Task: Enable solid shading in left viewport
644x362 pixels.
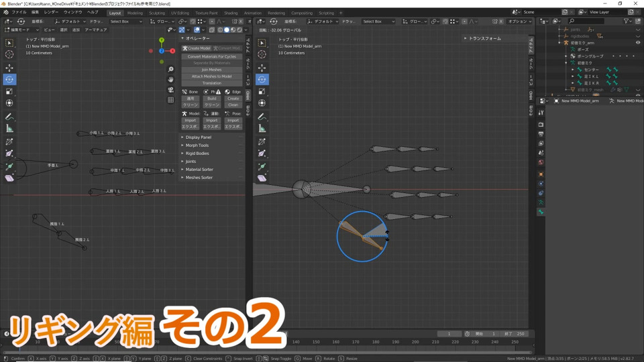Action: 226,30
